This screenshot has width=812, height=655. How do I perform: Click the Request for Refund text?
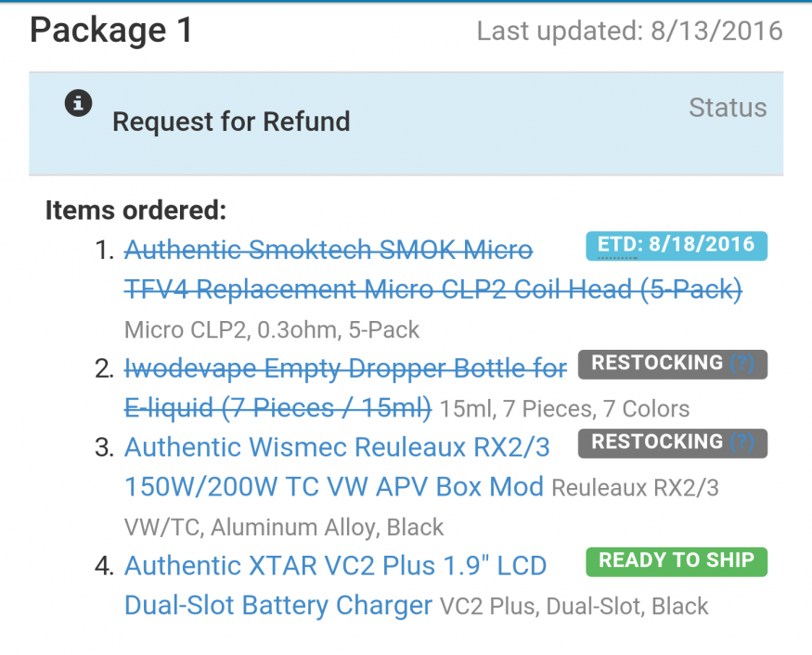click(x=231, y=122)
